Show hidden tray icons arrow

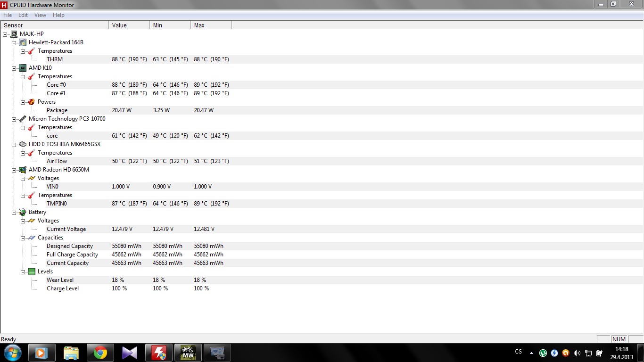click(x=532, y=353)
